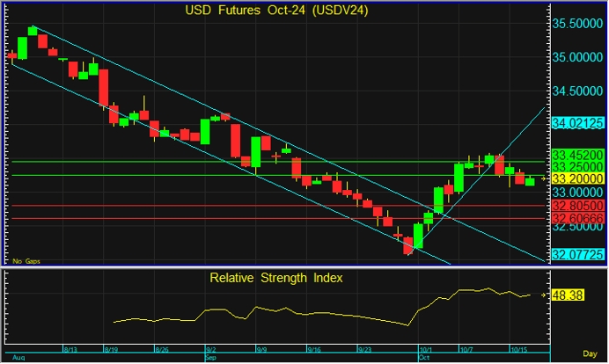Click the 35.50000 price axis label
This screenshot has width=609, height=364.
576,25
